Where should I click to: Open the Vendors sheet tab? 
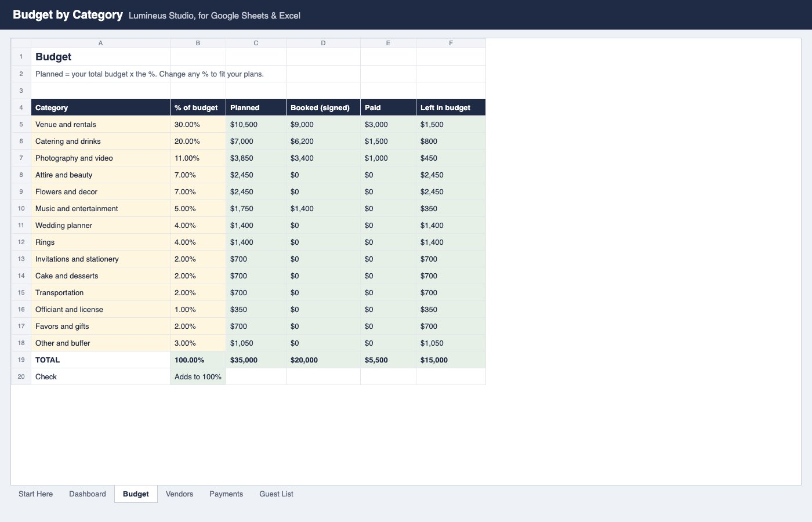click(x=179, y=494)
